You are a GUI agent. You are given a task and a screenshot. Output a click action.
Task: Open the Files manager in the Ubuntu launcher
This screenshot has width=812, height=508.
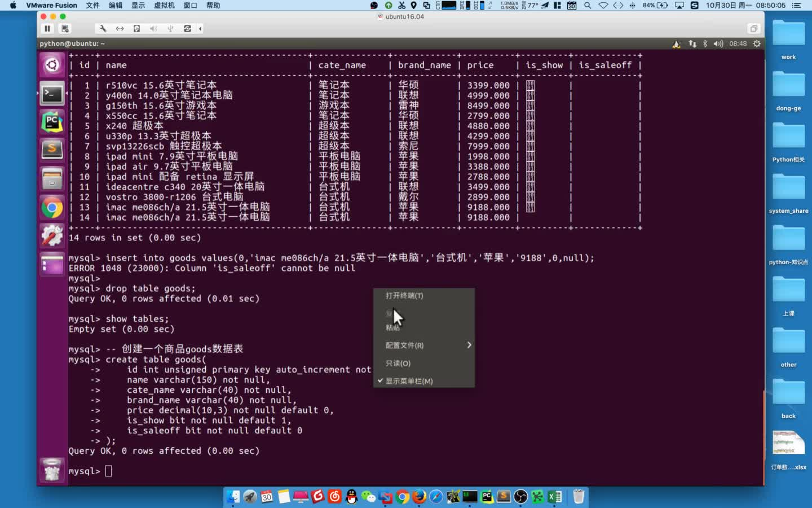coord(51,178)
